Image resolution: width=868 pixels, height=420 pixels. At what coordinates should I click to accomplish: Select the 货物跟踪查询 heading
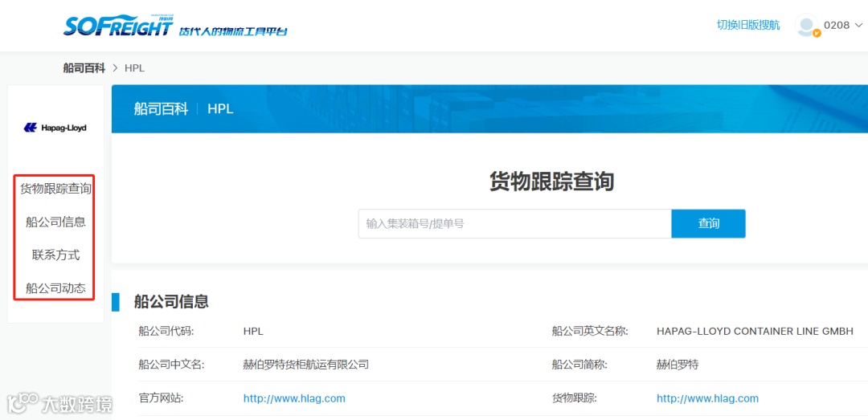coord(552,181)
